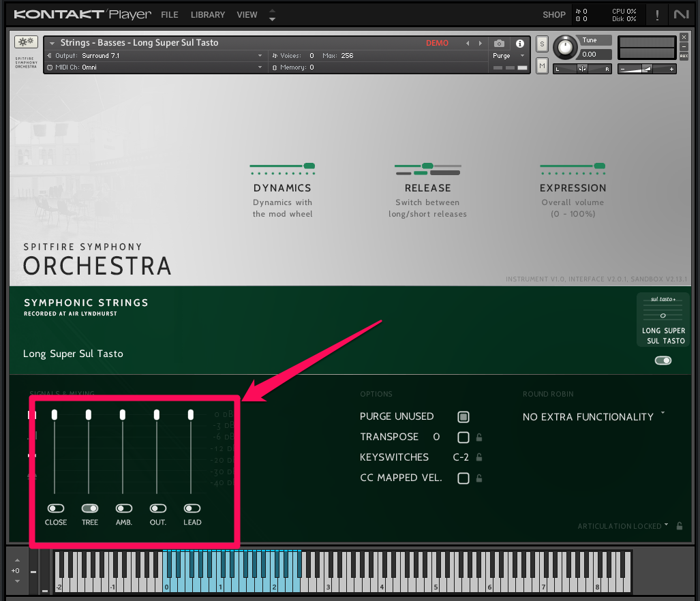This screenshot has width=700, height=601.
Task: Open the NO EXTRA FUNCTIONALITY round robin dropdown
Action: 594,417
